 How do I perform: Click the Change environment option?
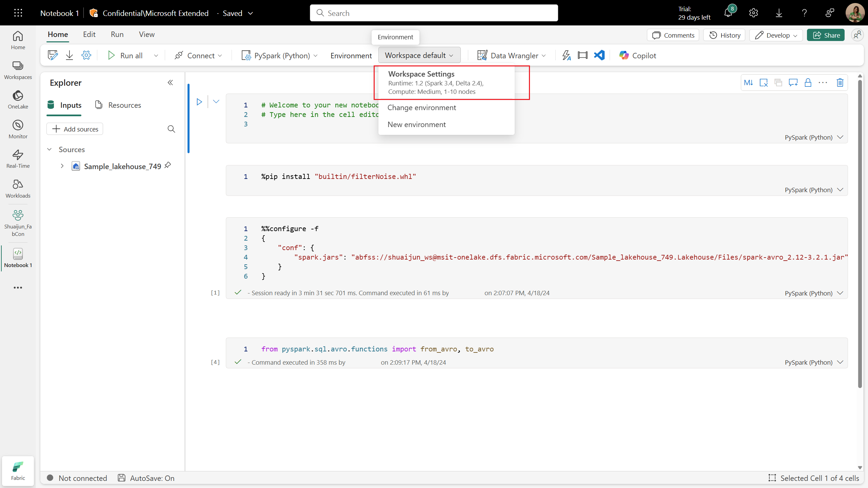(x=422, y=107)
